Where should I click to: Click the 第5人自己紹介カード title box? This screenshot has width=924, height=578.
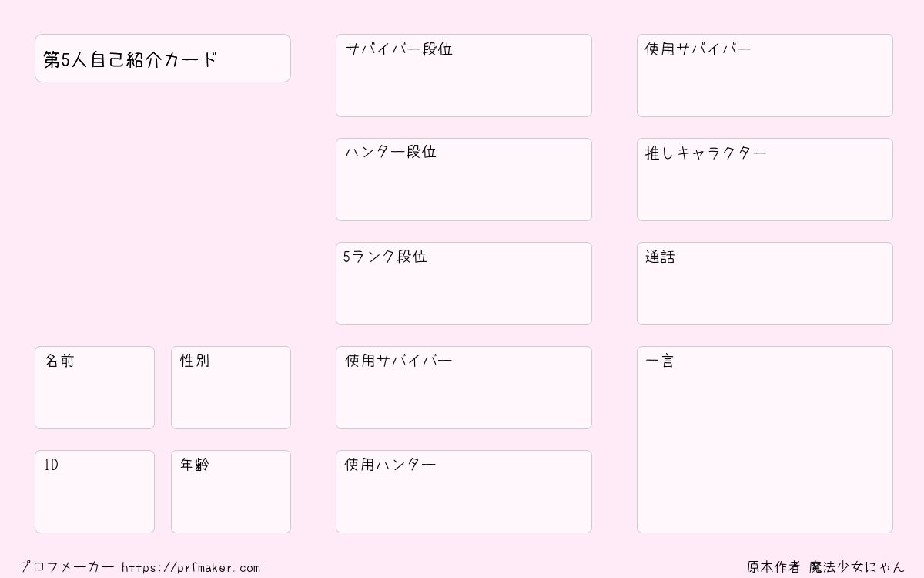pyautogui.click(x=162, y=58)
